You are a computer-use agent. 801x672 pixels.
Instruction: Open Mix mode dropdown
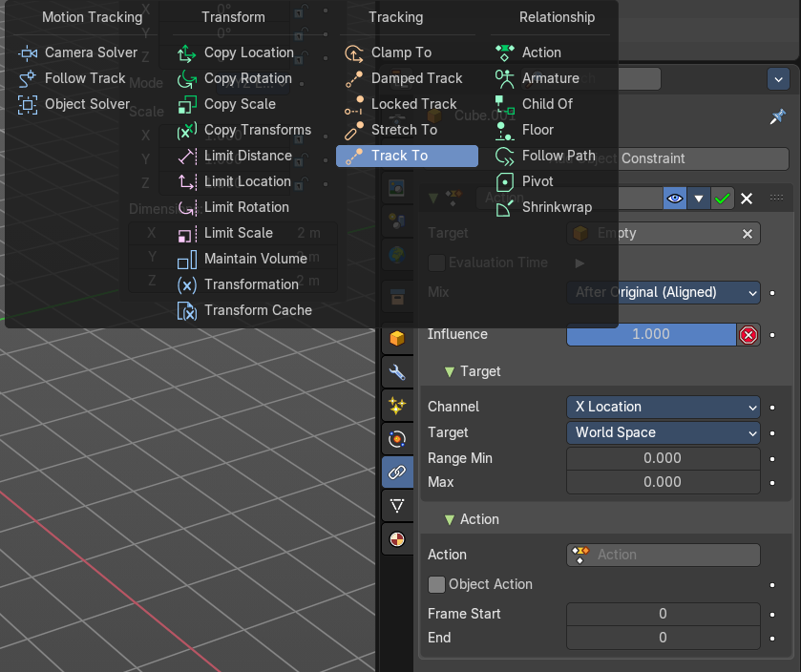[664, 293]
